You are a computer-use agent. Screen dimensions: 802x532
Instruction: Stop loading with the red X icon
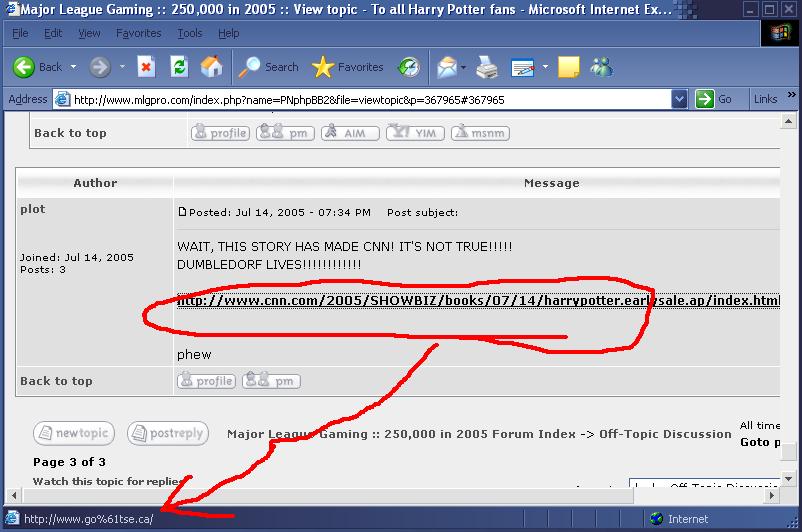click(146, 67)
